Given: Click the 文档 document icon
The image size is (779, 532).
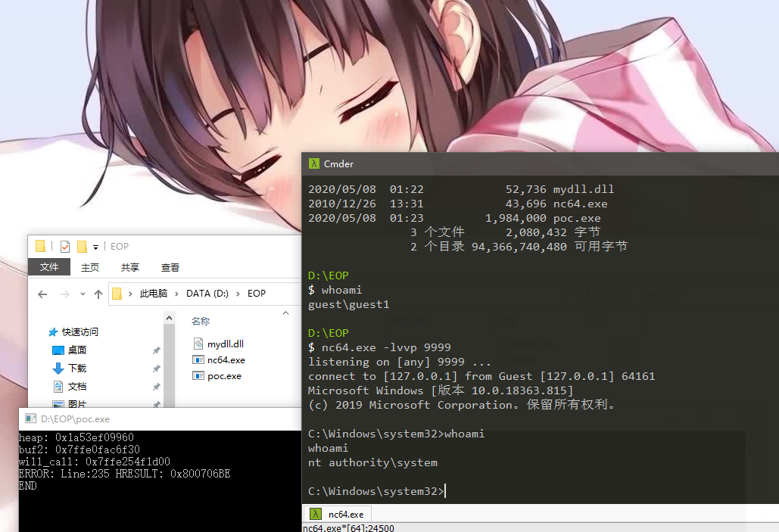Looking at the screenshot, I should [x=58, y=387].
